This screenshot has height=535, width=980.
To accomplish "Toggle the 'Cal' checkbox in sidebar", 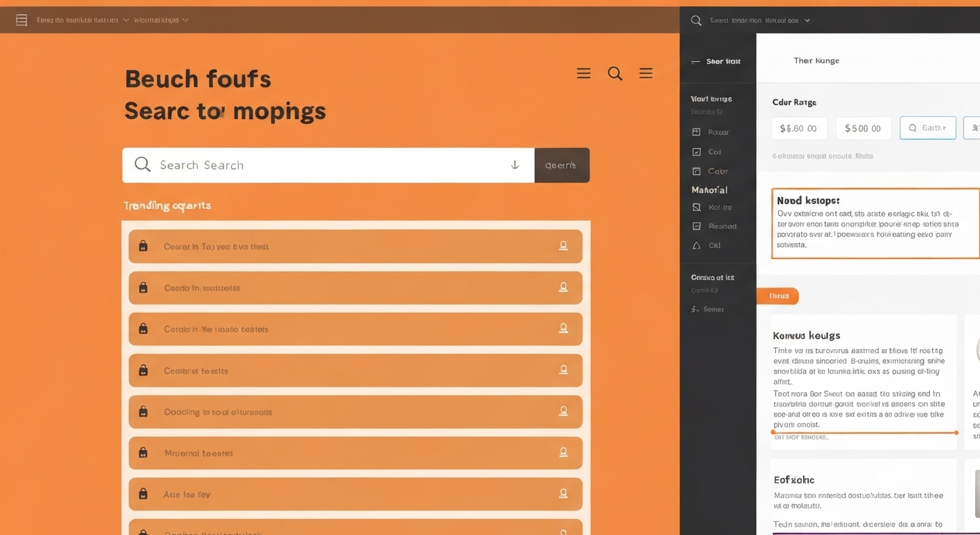I will 696,151.
